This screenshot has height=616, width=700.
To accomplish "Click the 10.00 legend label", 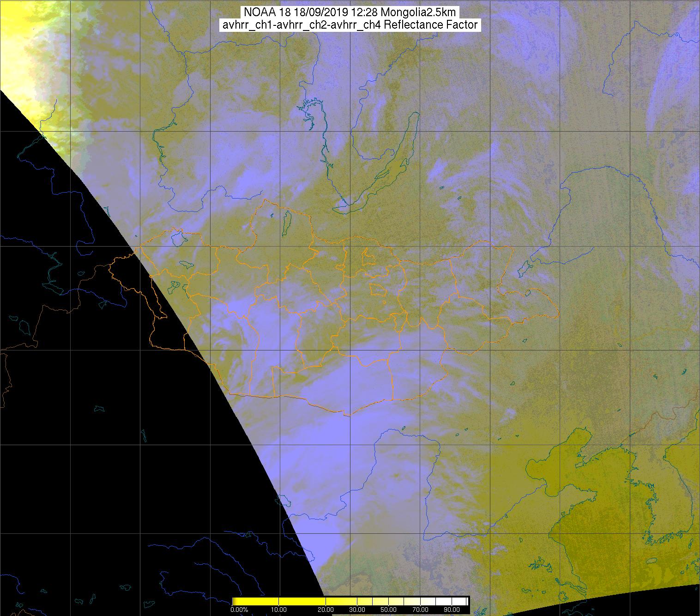I will pos(279,610).
